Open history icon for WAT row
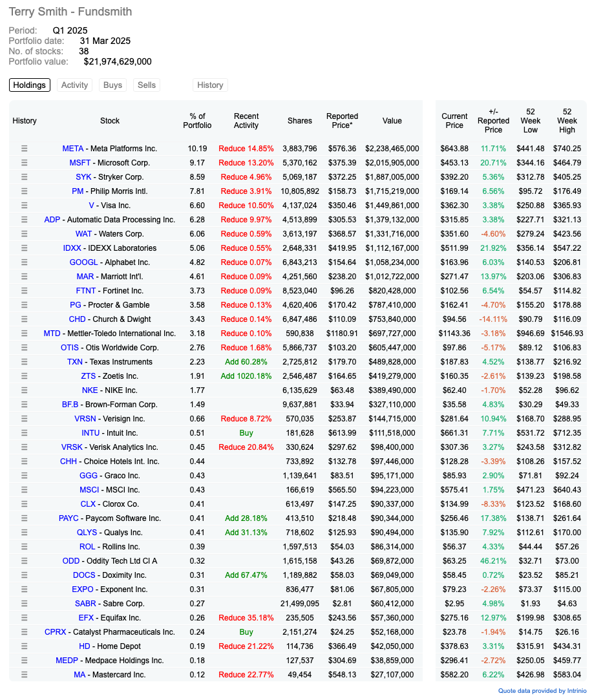The width and height of the screenshot is (592, 700). [x=24, y=234]
